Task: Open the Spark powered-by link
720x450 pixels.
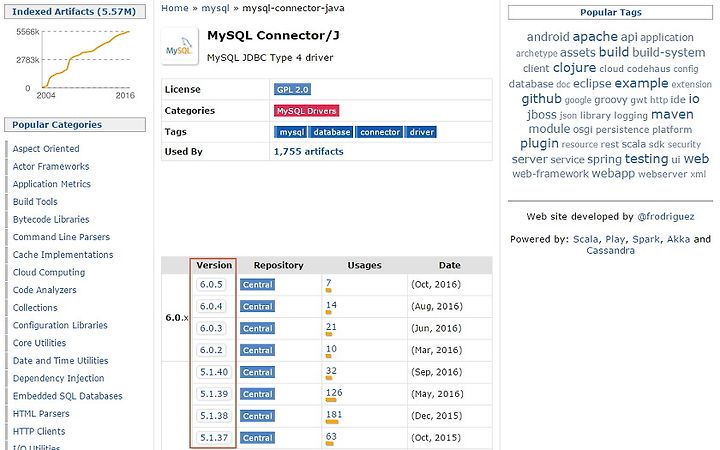Action: pyautogui.click(x=646, y=239)
